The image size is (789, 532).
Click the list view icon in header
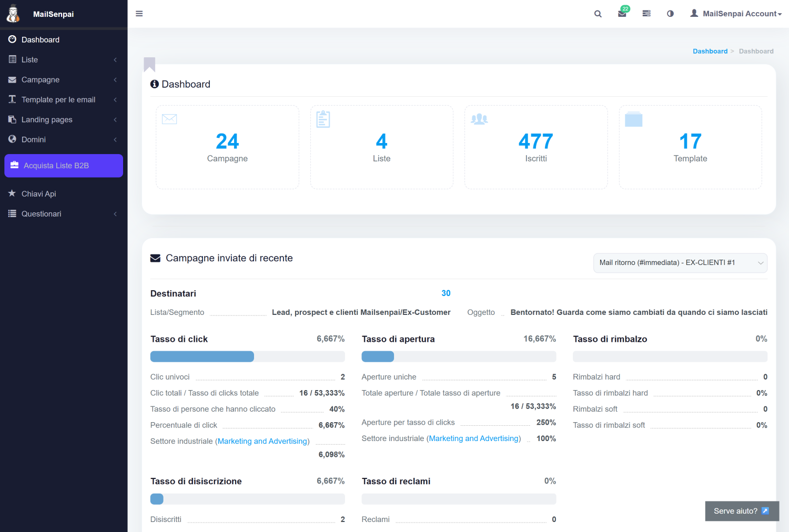coord(646,14)
